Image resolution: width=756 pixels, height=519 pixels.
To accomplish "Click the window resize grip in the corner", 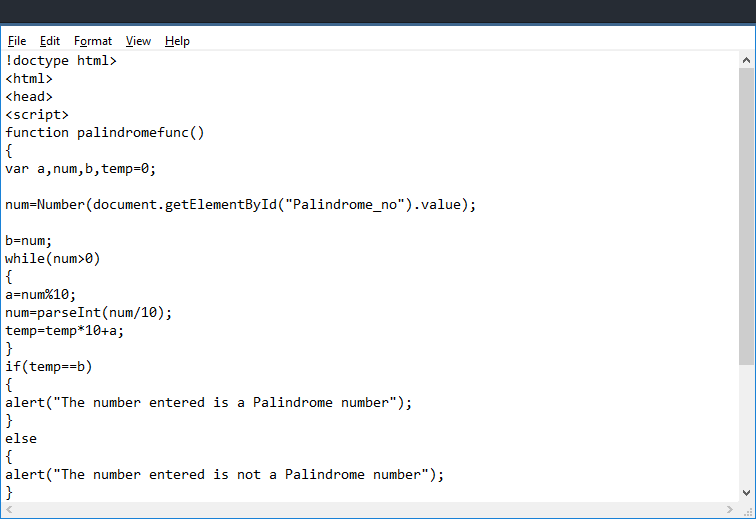I will [747, 510].
